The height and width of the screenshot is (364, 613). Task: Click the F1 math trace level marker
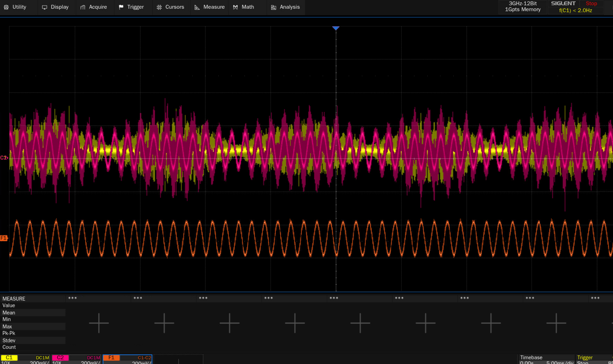click(x=4, y=238)
